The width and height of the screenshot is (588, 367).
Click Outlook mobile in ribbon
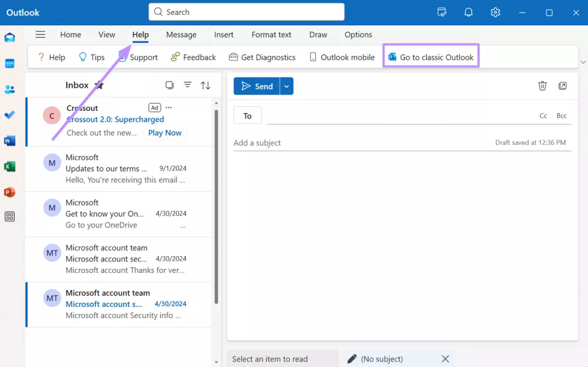[342, 57]
